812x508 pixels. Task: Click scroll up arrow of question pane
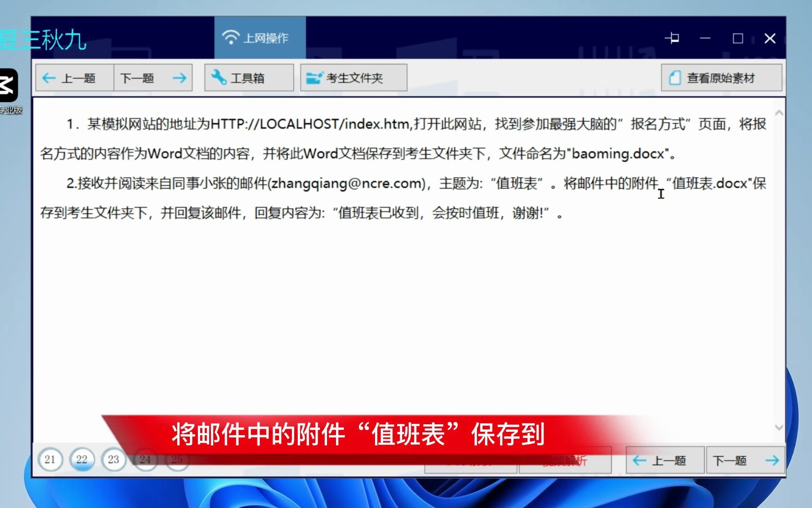click(x=779, y=113)
